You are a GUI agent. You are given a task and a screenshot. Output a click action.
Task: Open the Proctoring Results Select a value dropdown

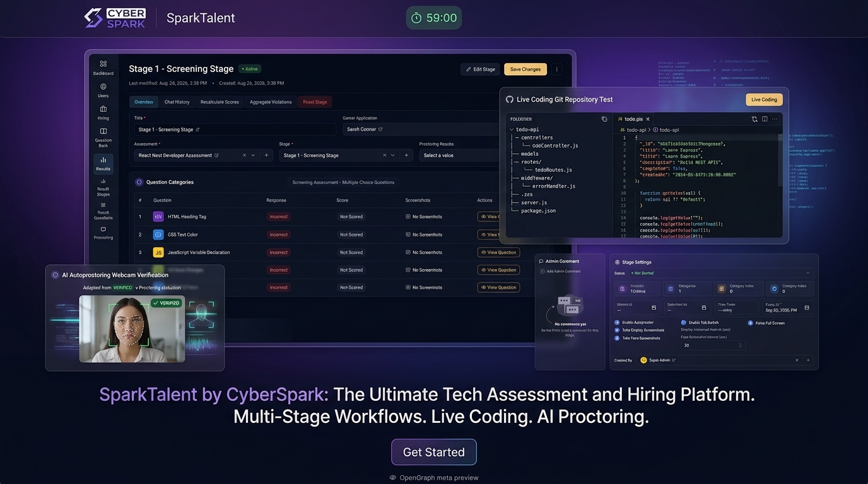pyautogui.click(x=459, y=155)
